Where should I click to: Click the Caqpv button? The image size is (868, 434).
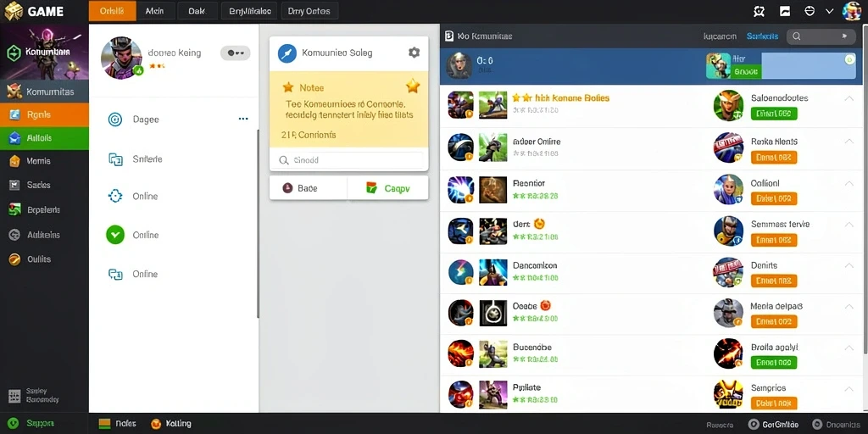[x=388, y=188]
